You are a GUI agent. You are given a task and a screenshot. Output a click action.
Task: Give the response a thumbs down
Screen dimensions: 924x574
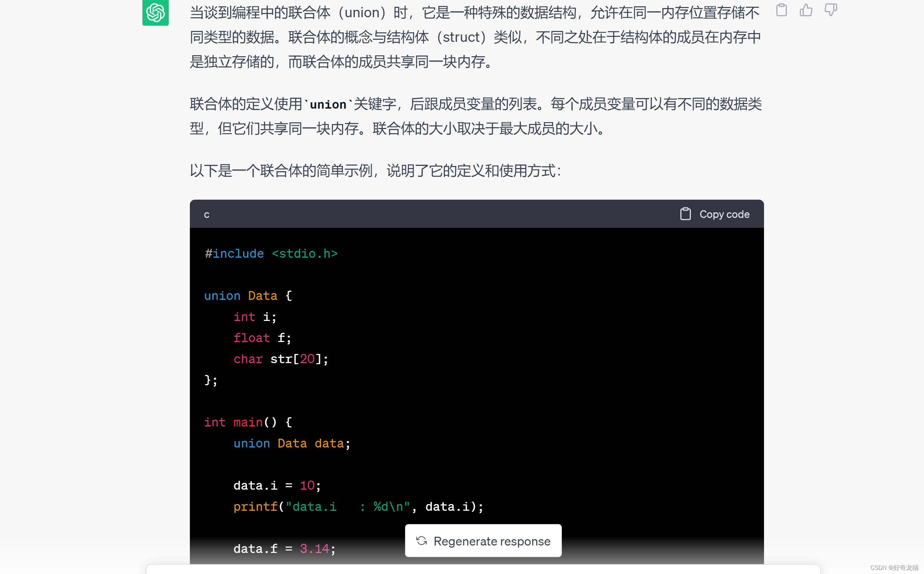point(830,10)
